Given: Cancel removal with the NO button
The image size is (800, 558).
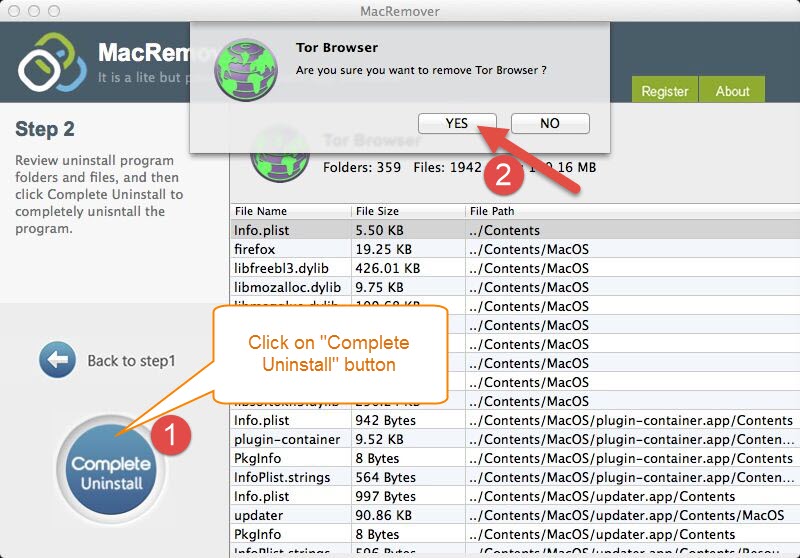Looking at the screenshot, I should pyautogui.click(x=550, y=123).
